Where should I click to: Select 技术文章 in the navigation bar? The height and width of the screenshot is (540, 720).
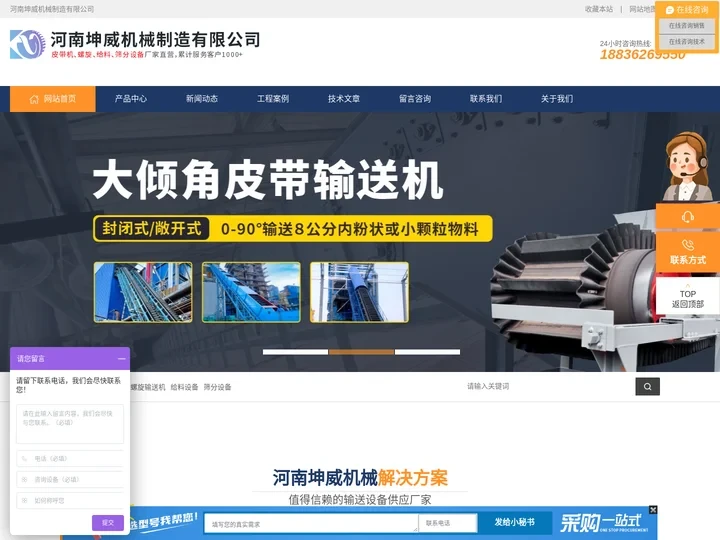coord(344,99)
